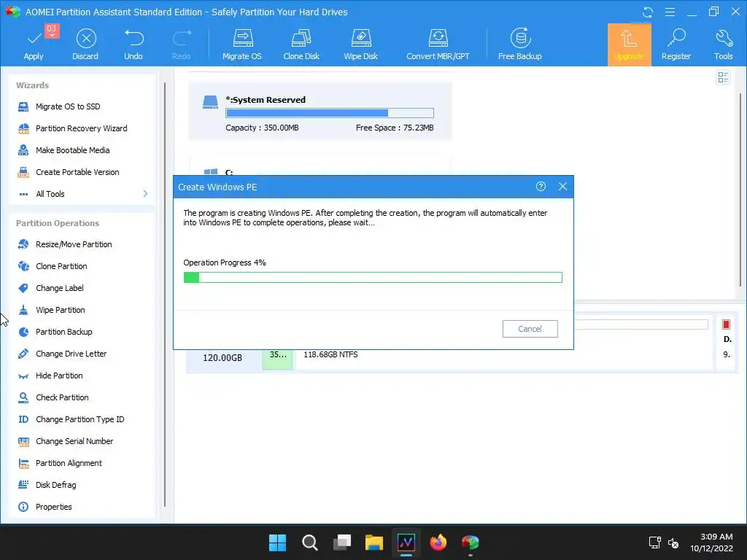The width and height of the screenshot is (747, 560).
Task: Click System Reserved capacity usage bar
Action: tap(330, 113)
